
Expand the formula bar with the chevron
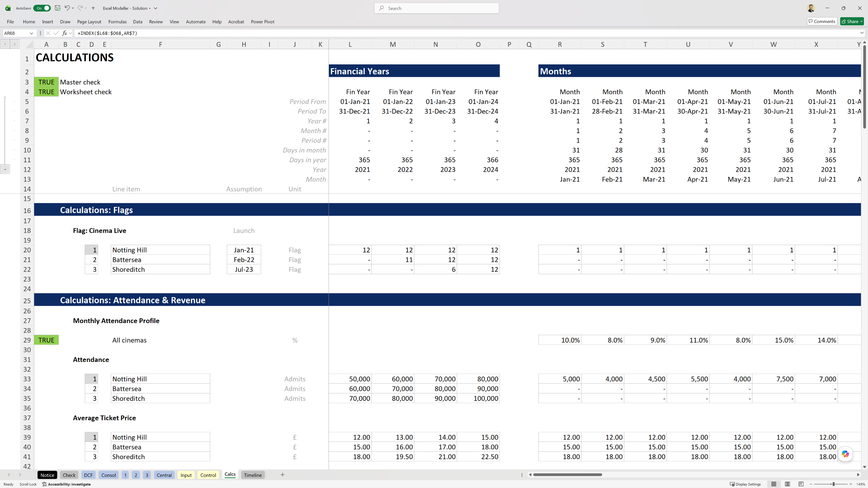(862, 33)
